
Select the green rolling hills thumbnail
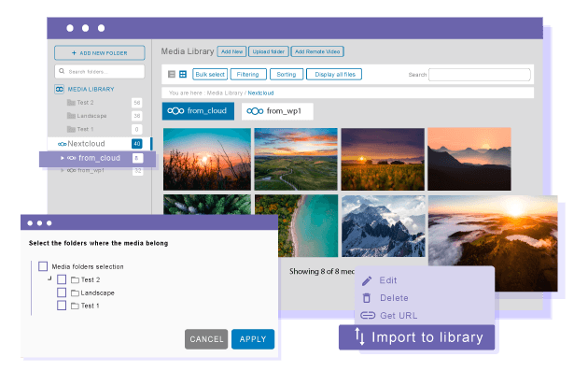[x=296, y=159]
